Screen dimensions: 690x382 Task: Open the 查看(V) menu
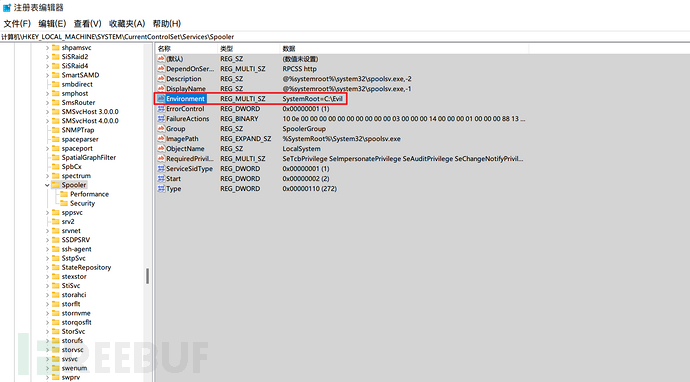[87, 24]
